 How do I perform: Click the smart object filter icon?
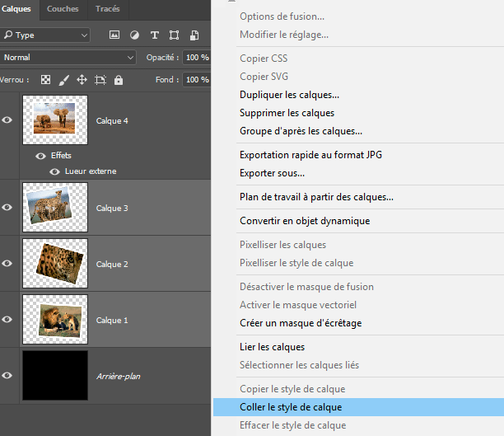point(194,35)
